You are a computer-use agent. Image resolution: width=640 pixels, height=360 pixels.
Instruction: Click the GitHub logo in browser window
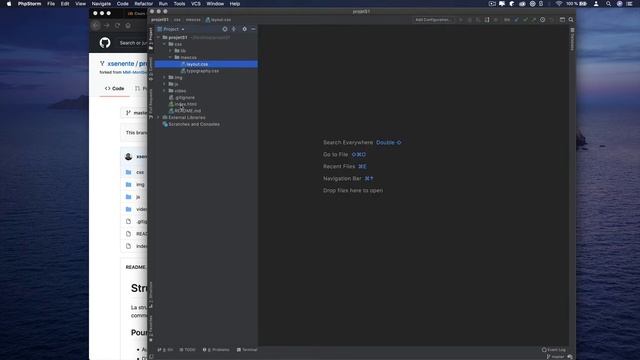tap(105, 42)
